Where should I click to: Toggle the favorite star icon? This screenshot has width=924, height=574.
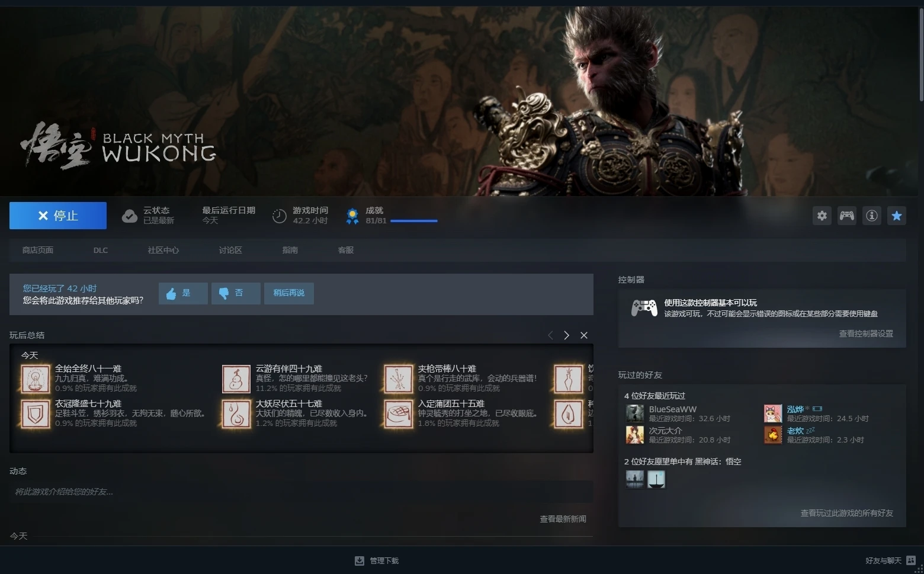tap(897, 216)
